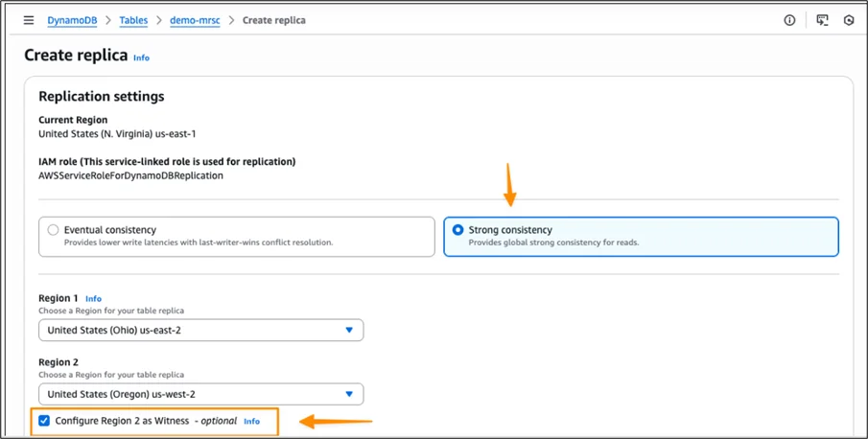Click the Create replica breadcrumb text
868x439 pixels.
(274, 20)
